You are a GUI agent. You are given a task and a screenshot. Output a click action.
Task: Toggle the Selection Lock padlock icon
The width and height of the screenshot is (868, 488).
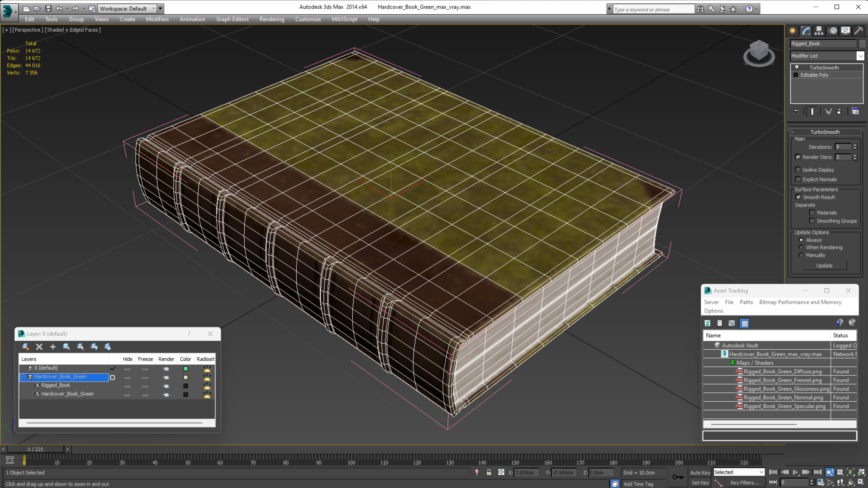[489, 472]
